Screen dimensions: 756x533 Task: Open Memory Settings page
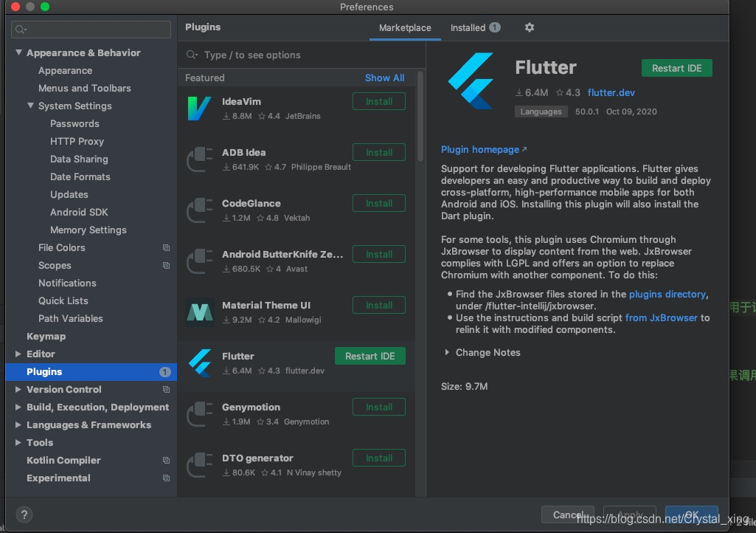point(89,230)
